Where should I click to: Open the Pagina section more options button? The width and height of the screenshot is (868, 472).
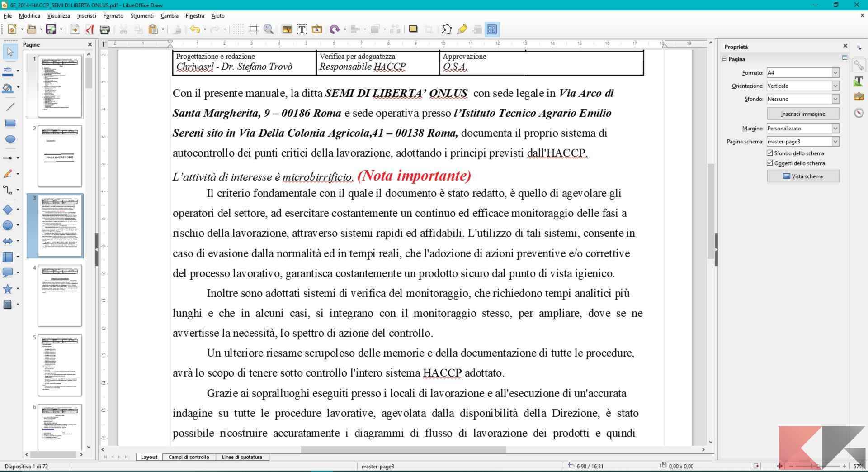844,58
